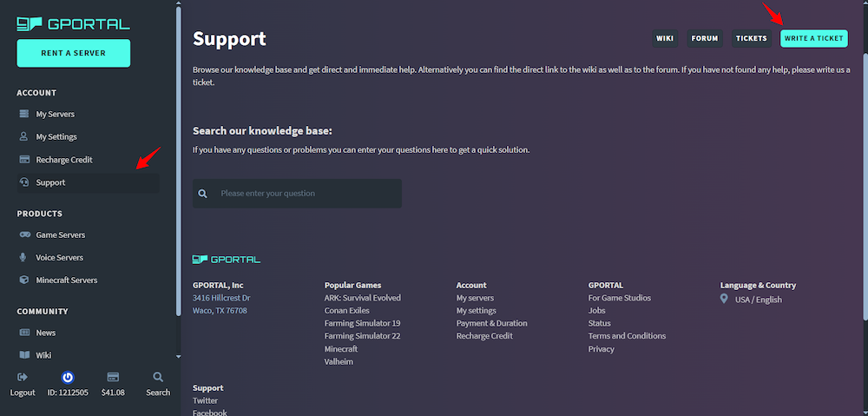Open the Waco, TX 76708 link
Screen dimensions: 868x416
pos(220,311)
